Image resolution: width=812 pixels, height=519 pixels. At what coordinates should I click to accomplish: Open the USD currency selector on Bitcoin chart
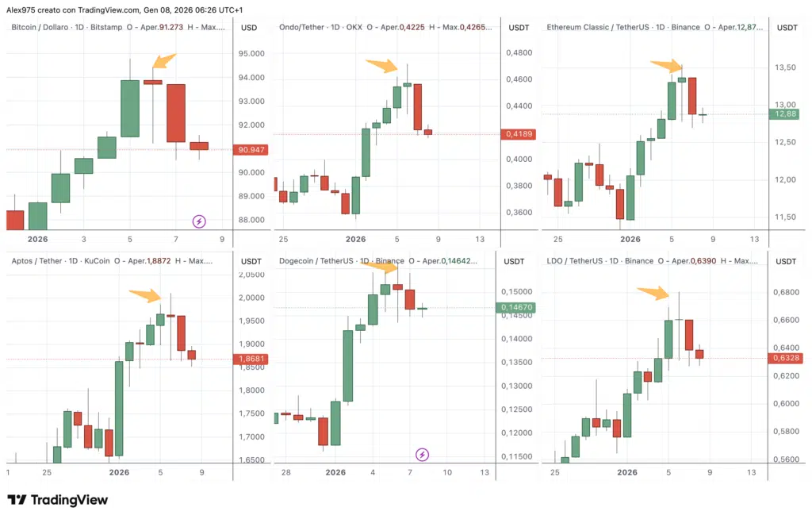pos(249,28)
